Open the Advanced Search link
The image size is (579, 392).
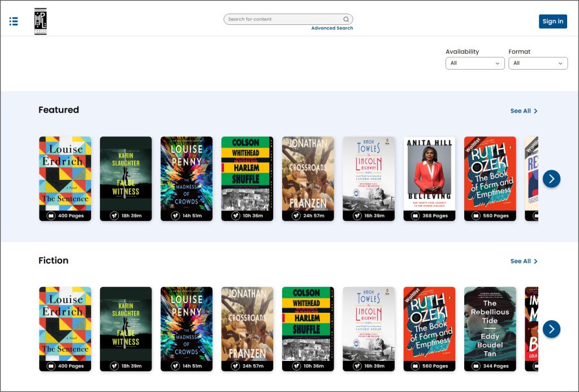[x=332, y=28]
